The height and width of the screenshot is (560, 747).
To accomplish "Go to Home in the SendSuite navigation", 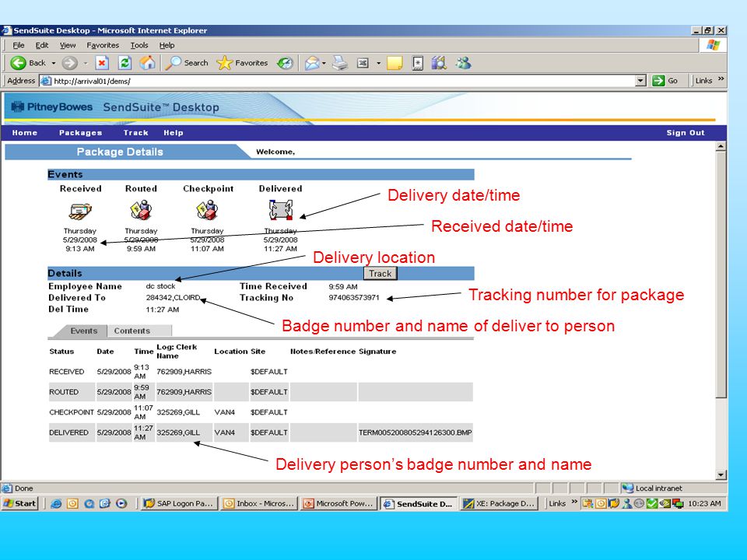I will point(25,133).
